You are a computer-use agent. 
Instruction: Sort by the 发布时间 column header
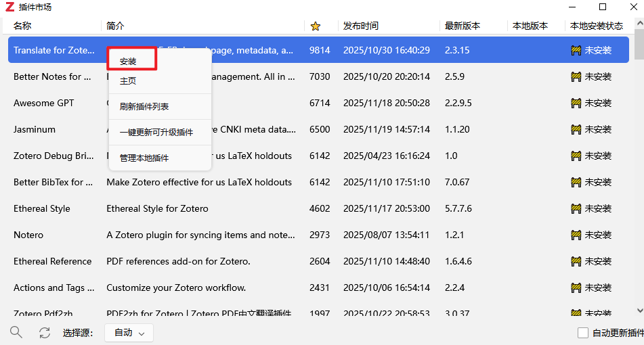(x=361, y=26)
